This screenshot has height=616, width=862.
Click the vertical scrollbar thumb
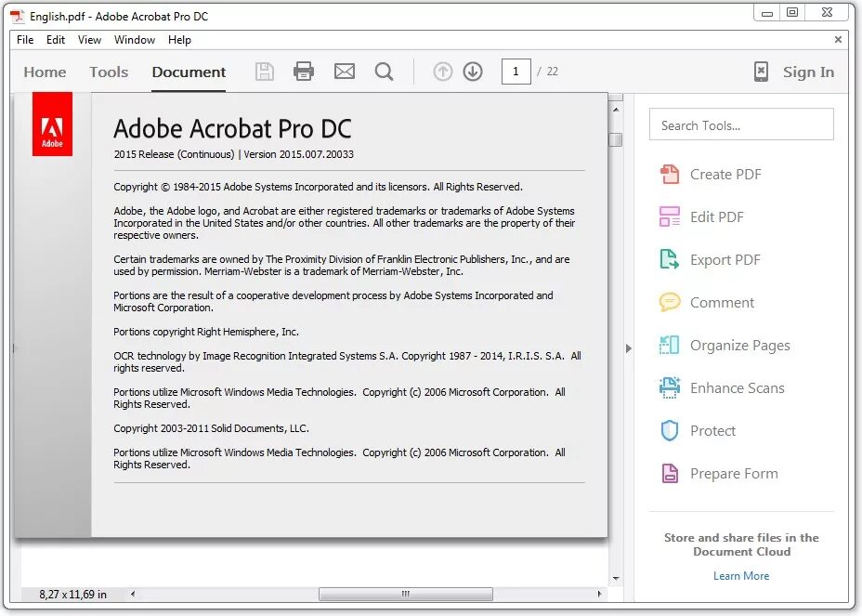pyautogui.click(x=616, y=139)
